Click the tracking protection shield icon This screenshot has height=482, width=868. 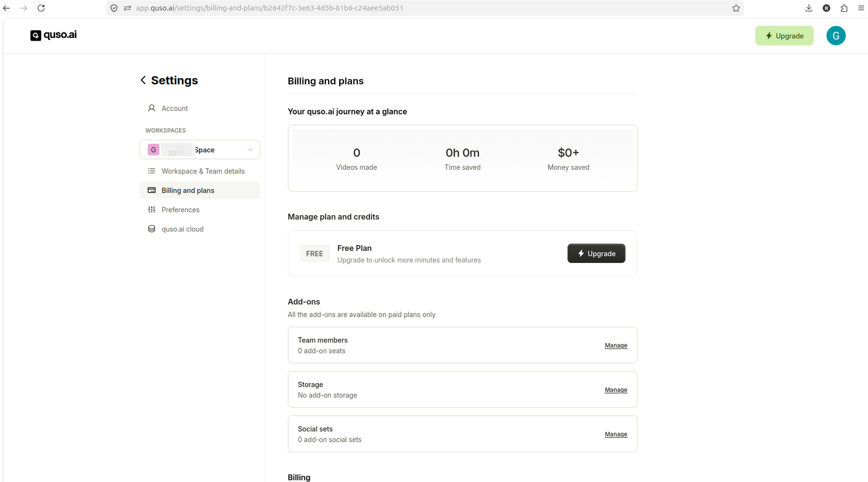(114, 8)
